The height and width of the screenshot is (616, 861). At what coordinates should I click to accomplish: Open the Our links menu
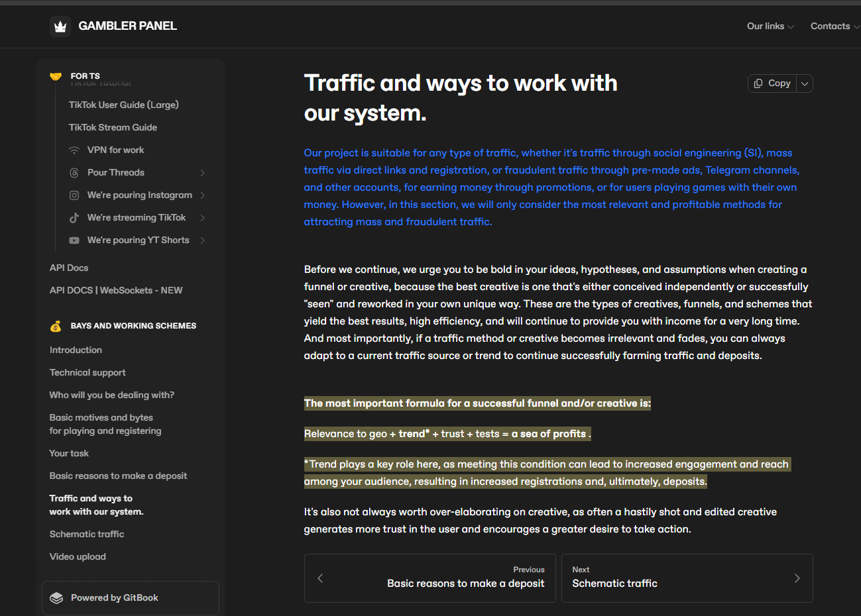tap(770, 26)
